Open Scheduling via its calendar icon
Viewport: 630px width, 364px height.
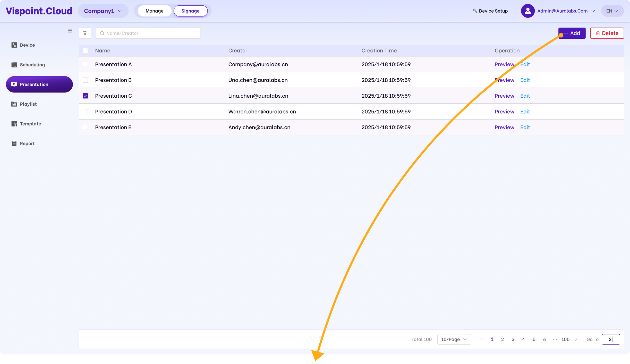coord(14,65)
